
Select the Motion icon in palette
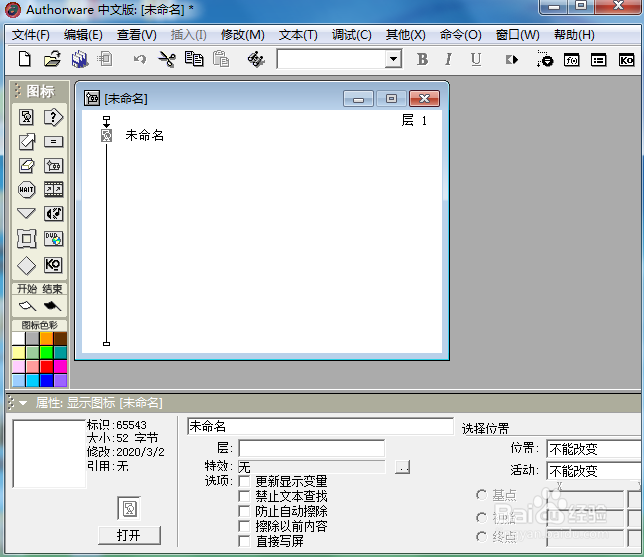click(27, 142)
